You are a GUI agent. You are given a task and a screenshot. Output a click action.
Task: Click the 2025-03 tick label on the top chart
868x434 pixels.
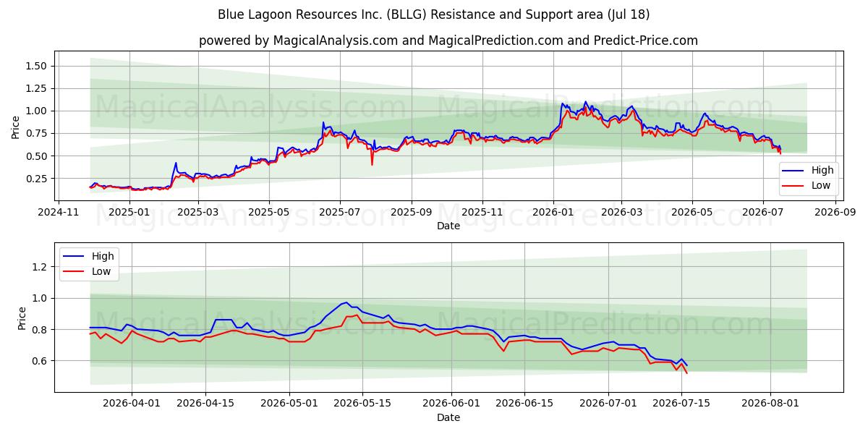point(198,213)
